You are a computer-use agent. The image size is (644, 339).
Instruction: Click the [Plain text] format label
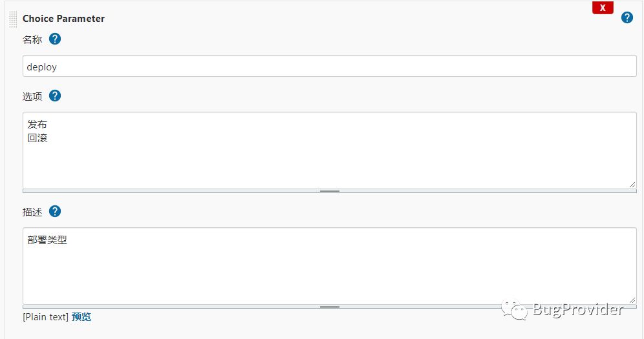45,316
